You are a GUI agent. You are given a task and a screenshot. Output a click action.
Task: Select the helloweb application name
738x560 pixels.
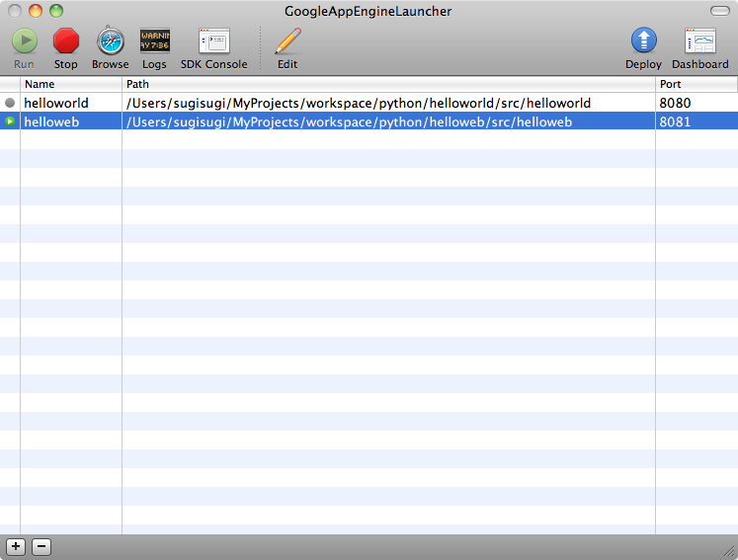pyautogui.click(x=51, y=121)
